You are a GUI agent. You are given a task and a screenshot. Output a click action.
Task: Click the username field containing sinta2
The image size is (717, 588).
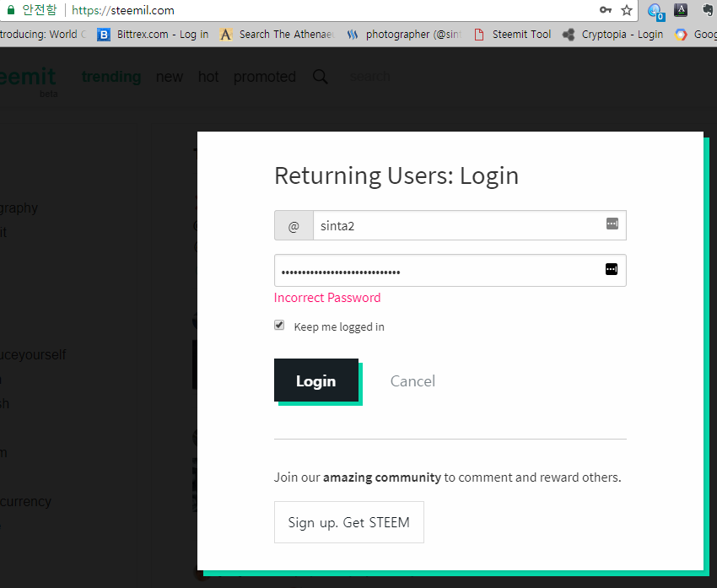[469, 225]
